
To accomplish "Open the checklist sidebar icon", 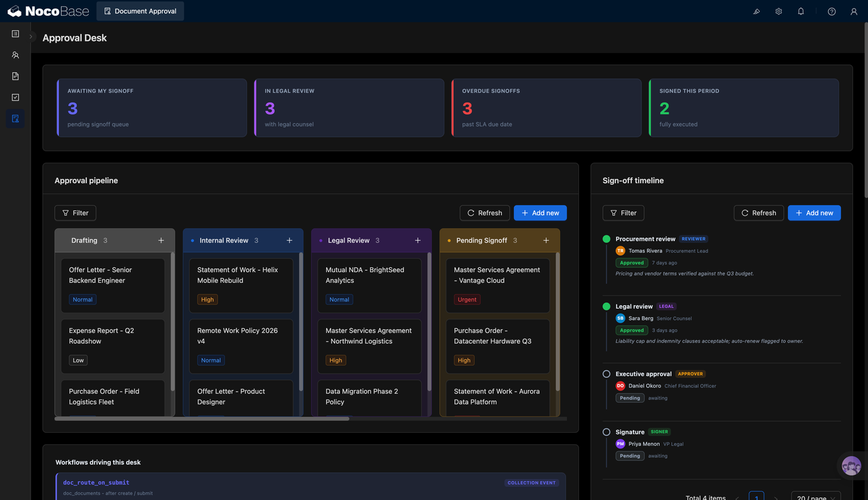I will click(x=15, y=98).
